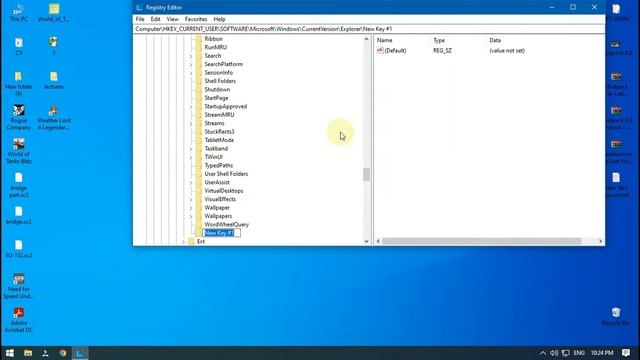Click the Registry Editor taskbar button
This screenshot has width=640, height=360.
[80, 353]
